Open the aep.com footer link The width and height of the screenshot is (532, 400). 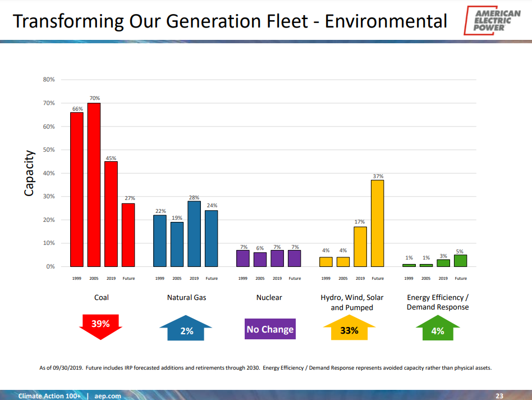coord(108,396)
